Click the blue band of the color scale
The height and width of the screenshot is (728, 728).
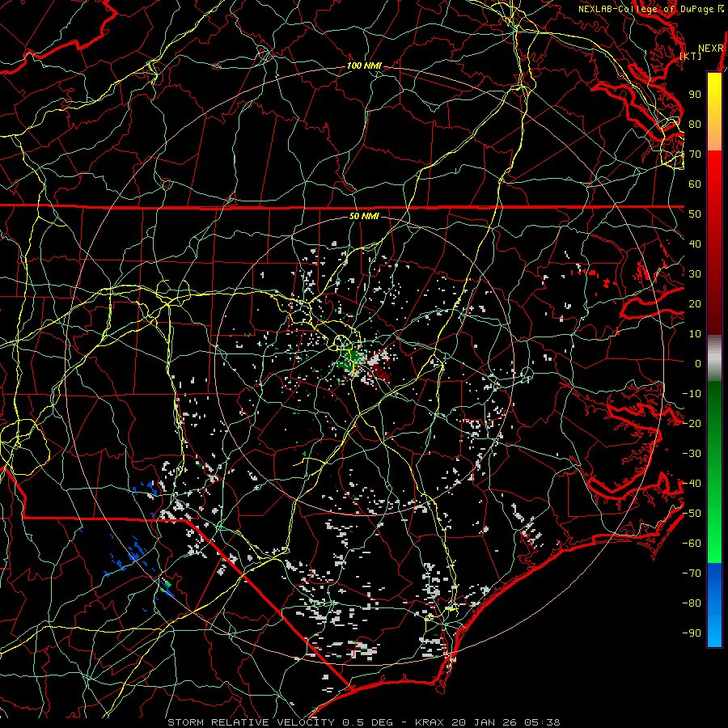pos(714,605)
